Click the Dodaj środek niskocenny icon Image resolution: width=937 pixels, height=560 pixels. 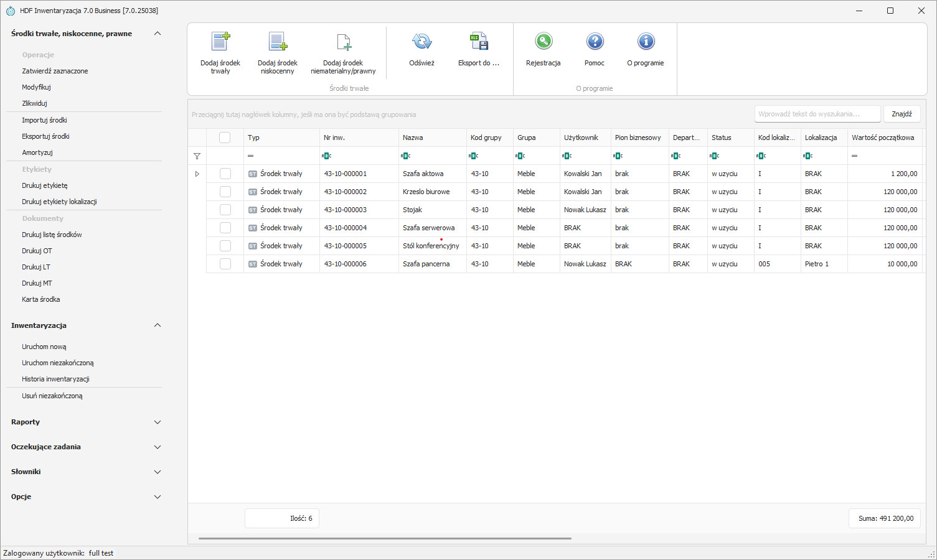(278, 42)
